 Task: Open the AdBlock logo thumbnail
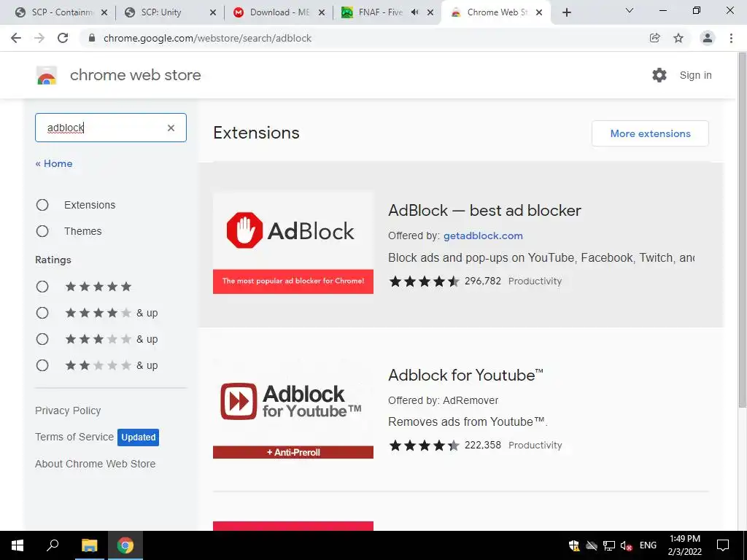293,244
